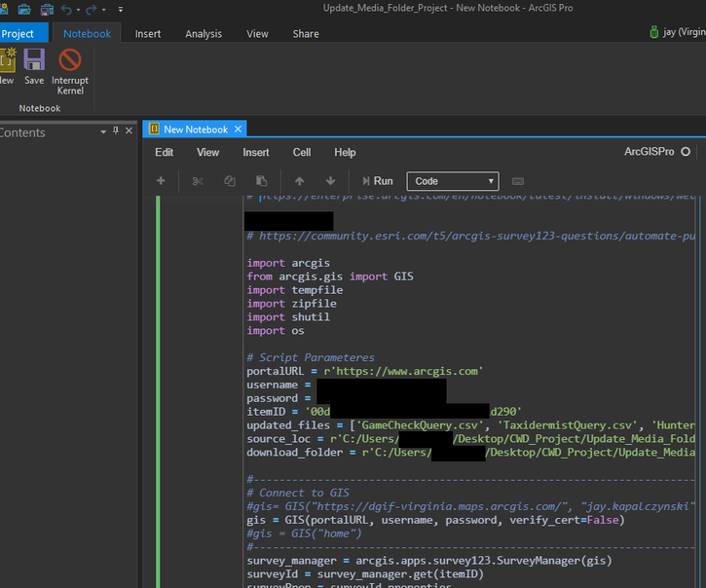706x588 pixels.
Task: Click the portalURL code line in the cell
Action: 365,371
